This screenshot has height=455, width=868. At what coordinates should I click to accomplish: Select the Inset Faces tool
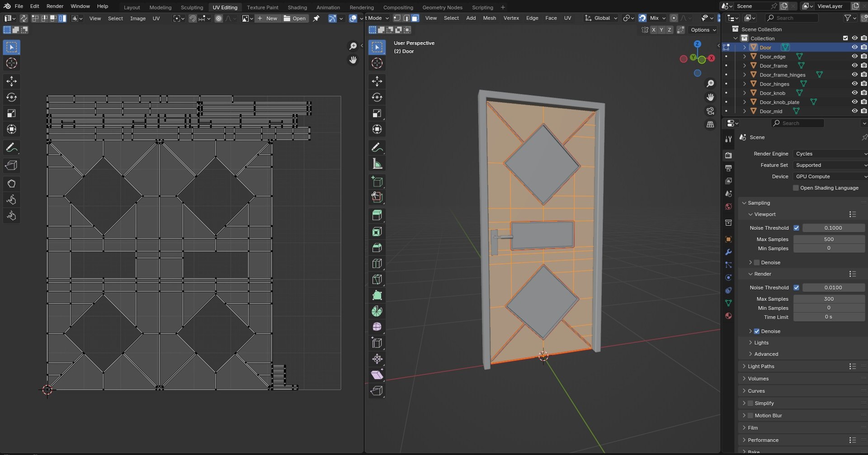377,232
